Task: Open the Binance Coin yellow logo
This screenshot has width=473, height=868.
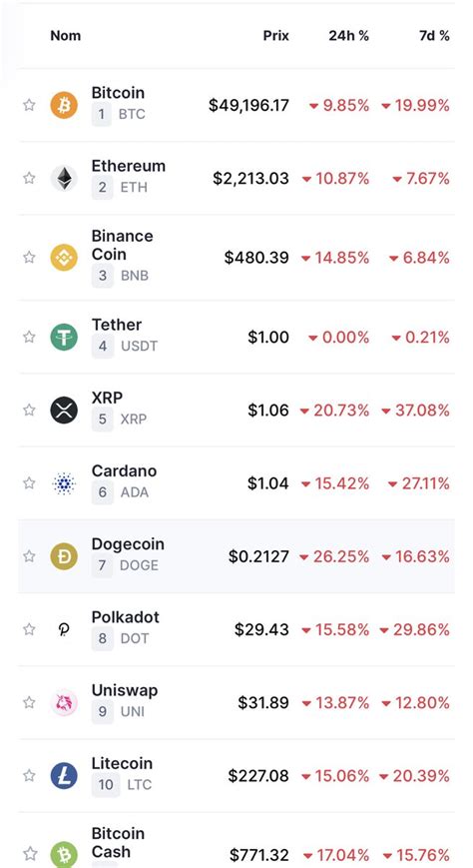Action: pyautogui.click(x=64, y=258)
